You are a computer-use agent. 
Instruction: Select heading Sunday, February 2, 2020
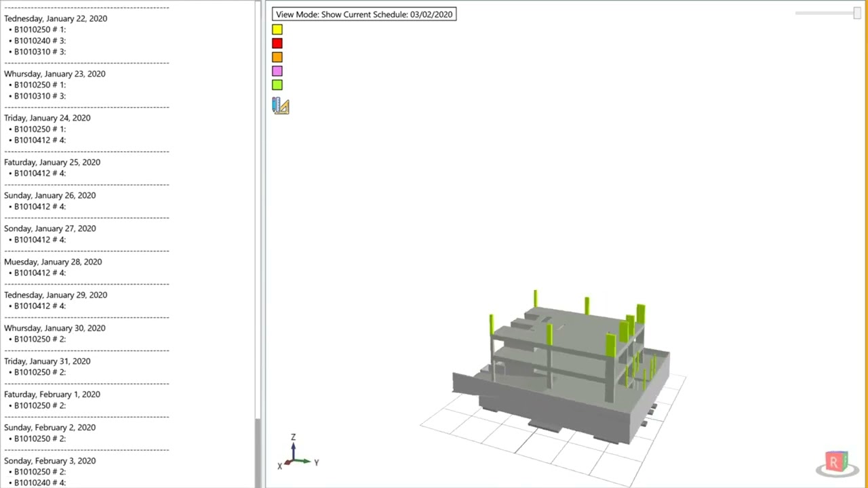point(50,428)
